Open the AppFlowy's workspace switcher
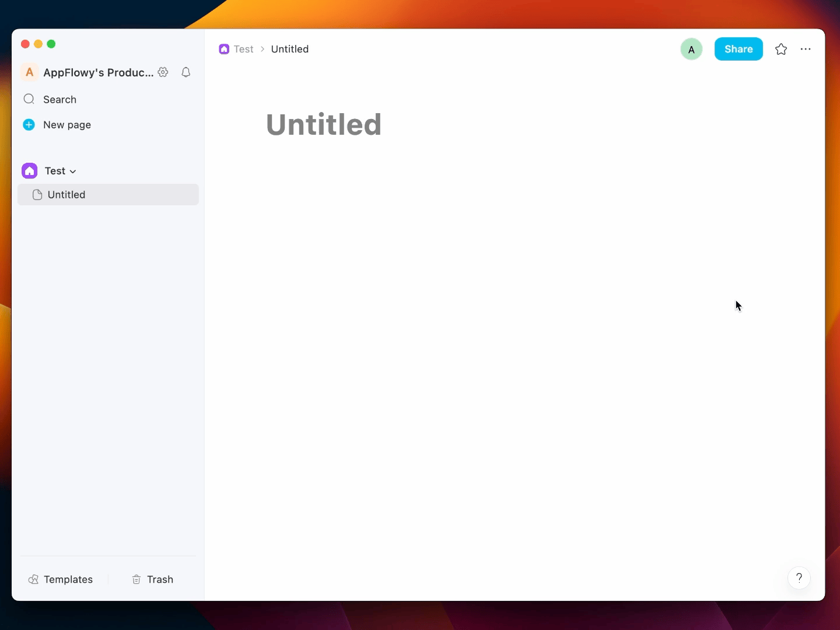Viewport: 840px width, 630px height. click(x=87, y=72)
